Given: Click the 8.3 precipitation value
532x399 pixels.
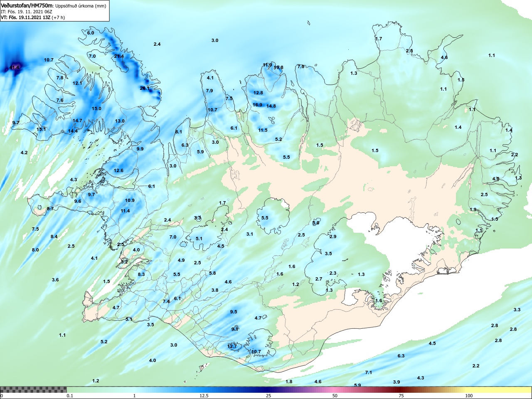Looking at the screenshot, I should pos(141,274).
